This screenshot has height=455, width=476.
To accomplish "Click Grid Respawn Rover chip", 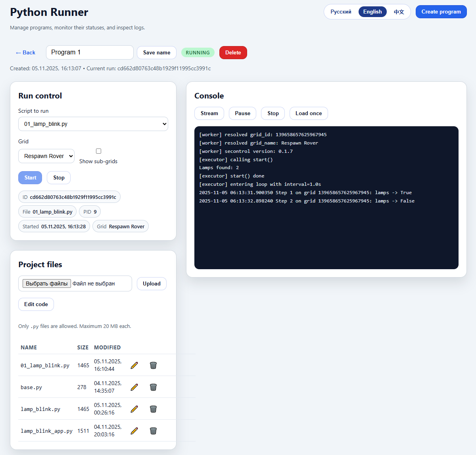I will 121,226.
